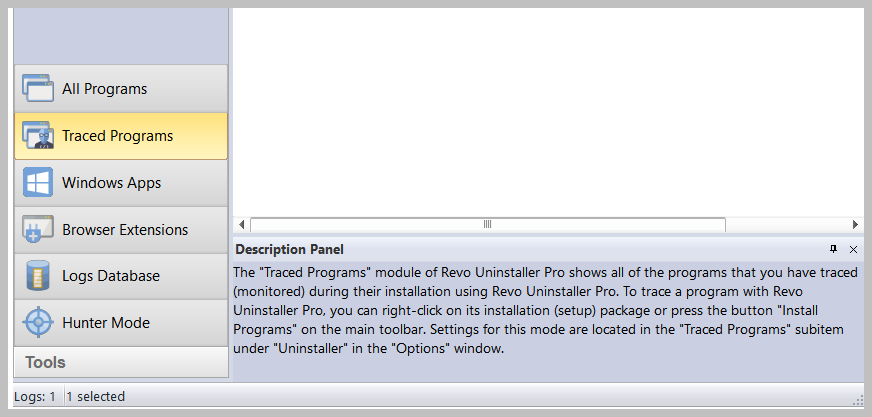Click the Traced Programs icon
872x417 pixels.
[x=38, y=136]
